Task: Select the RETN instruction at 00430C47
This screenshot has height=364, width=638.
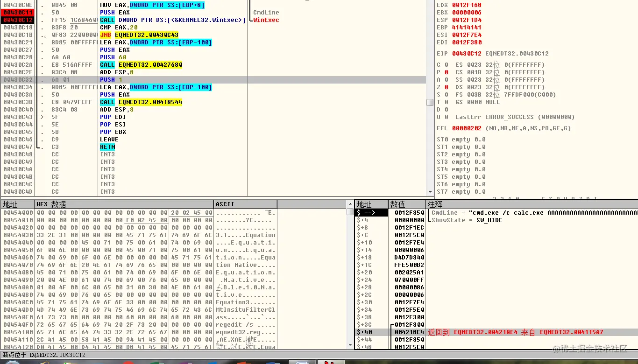Action: (x=107, y=147)
